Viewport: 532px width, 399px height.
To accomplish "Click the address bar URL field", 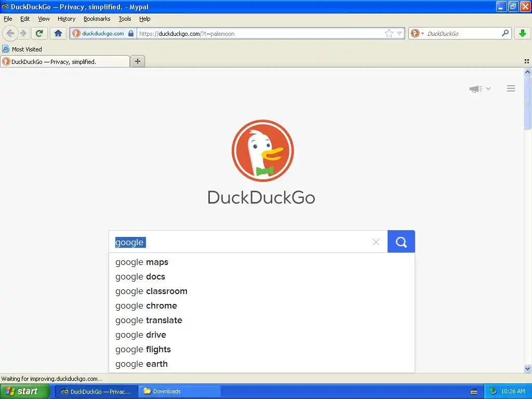I will click(x=260, y=34).
